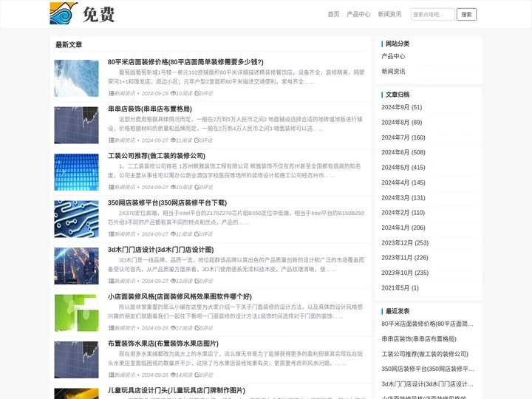
Task: Open archive 2024年1月 (206)
Action: pyautogui.click(x=403, y=228)
